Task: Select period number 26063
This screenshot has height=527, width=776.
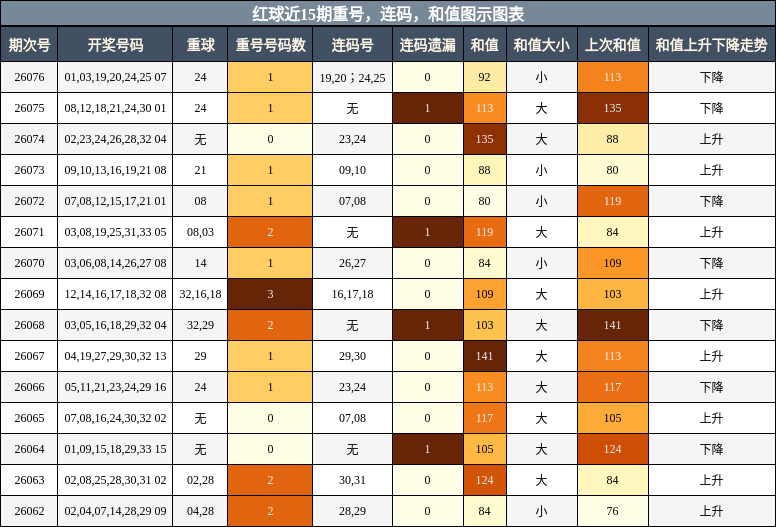Action: click(29, 480)
